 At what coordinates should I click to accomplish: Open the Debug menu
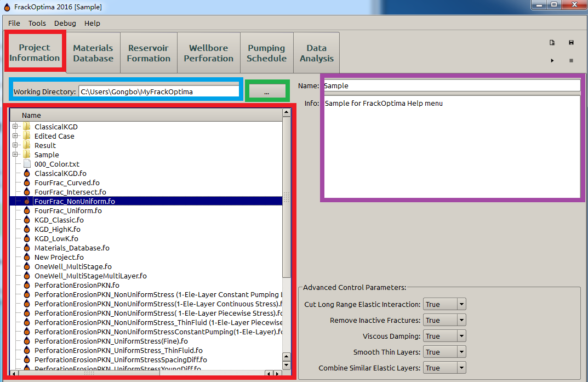65,23
